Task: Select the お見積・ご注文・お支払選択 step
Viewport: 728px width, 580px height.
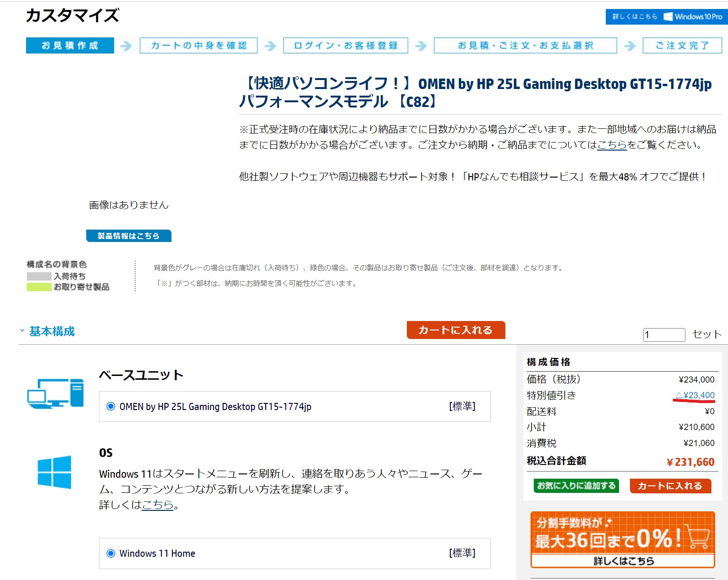Action: click(x=525, y=45)
